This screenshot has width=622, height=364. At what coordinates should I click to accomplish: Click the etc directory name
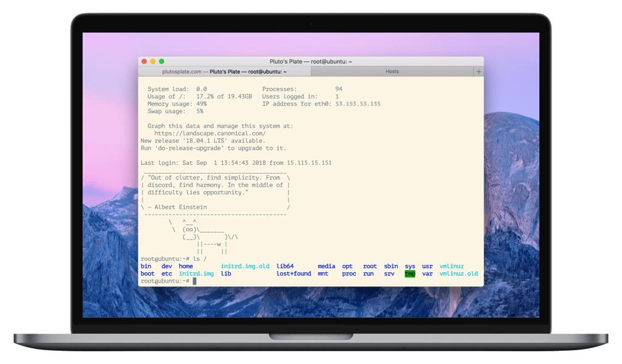(x=166, y=274)
